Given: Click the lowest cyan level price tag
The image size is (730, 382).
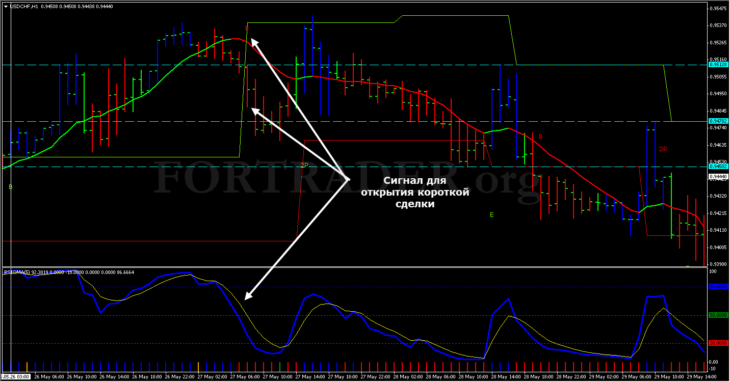Looking at the screenshot, I should click(x=718, y=166).
